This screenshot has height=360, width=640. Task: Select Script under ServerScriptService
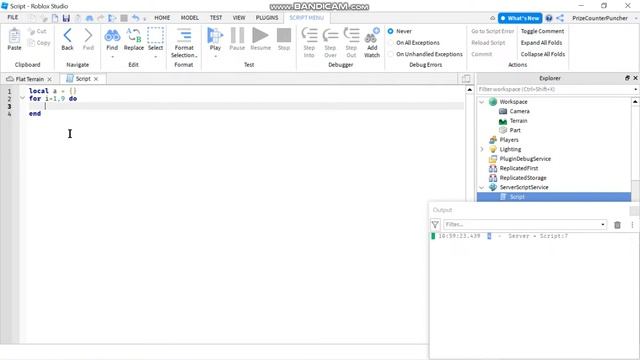coord(553,197)
